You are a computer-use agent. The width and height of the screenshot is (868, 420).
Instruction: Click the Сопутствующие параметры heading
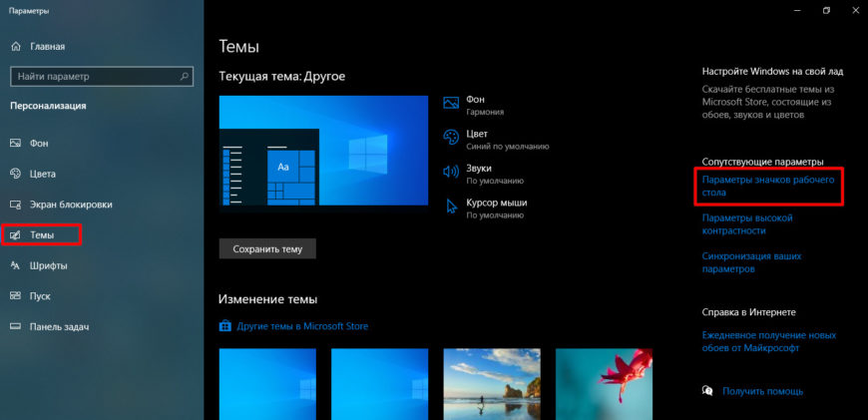coord(763,162)
